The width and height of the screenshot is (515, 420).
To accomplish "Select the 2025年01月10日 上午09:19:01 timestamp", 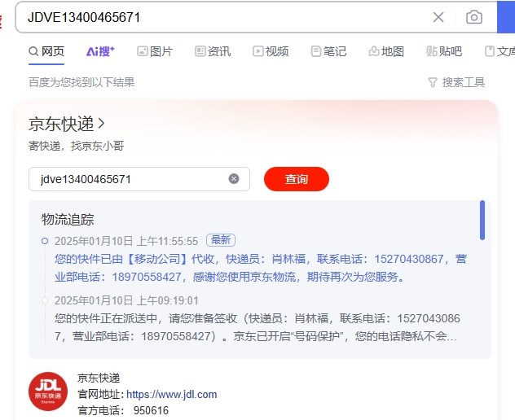I will click(126, 300).
